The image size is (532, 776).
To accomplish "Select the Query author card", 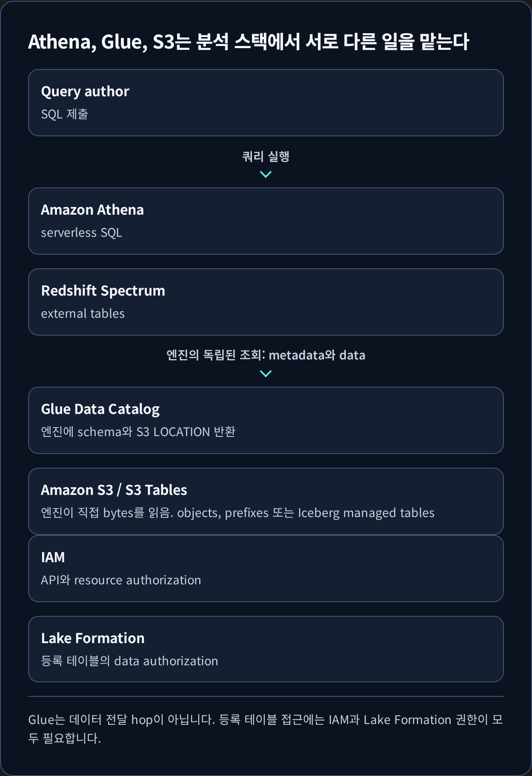I will pyautogui.click(x=266, y=103).
